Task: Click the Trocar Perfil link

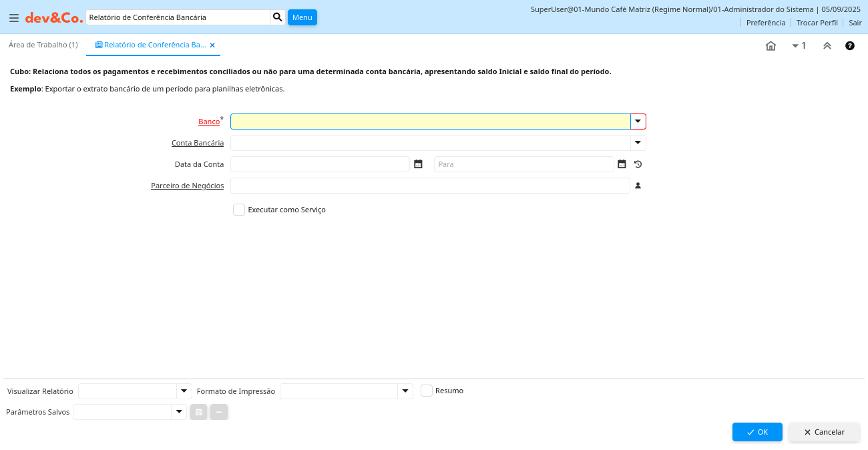Action: tap(817, 23)
